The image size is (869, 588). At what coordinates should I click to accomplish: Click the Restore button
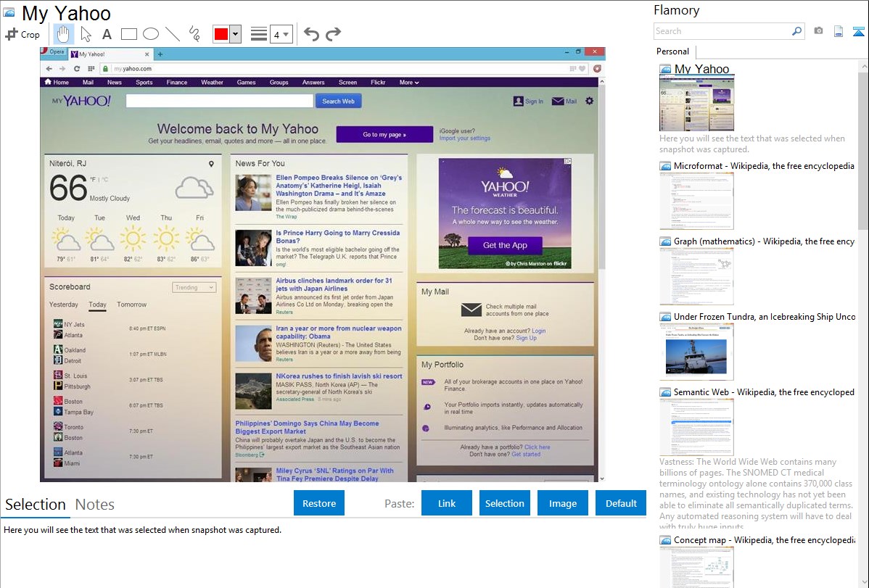(319, 503)
